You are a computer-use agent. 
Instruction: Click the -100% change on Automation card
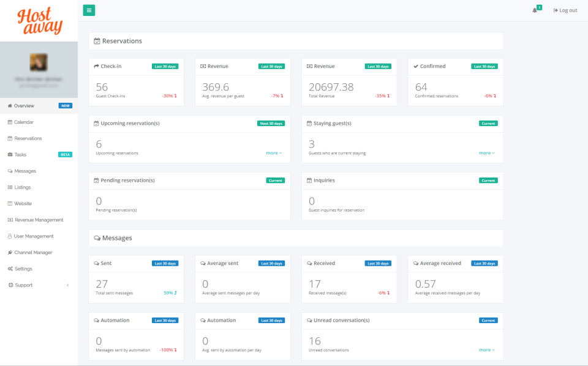(168, 350)
